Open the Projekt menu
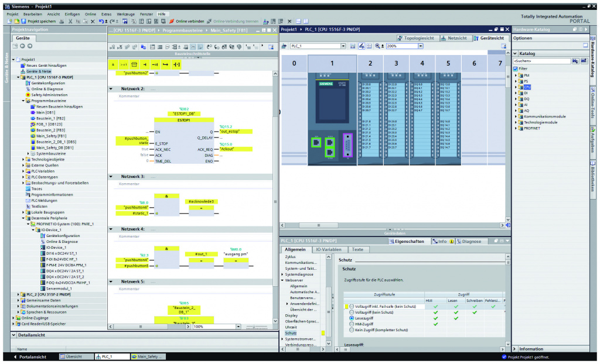The height and width of the screenshot is (364, 600). [x=13, y=14]
